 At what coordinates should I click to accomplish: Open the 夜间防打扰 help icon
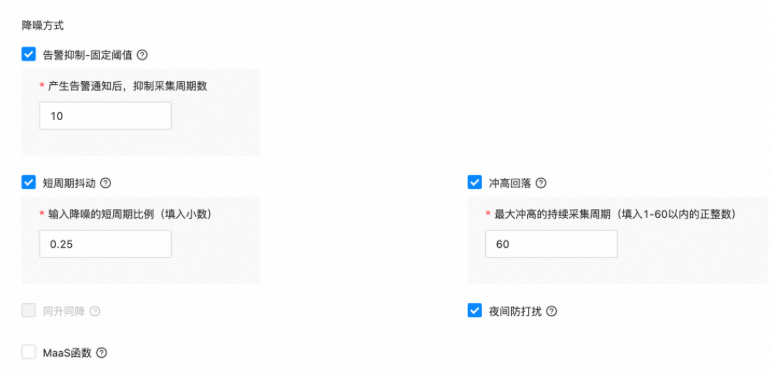[x=552, y=311]
